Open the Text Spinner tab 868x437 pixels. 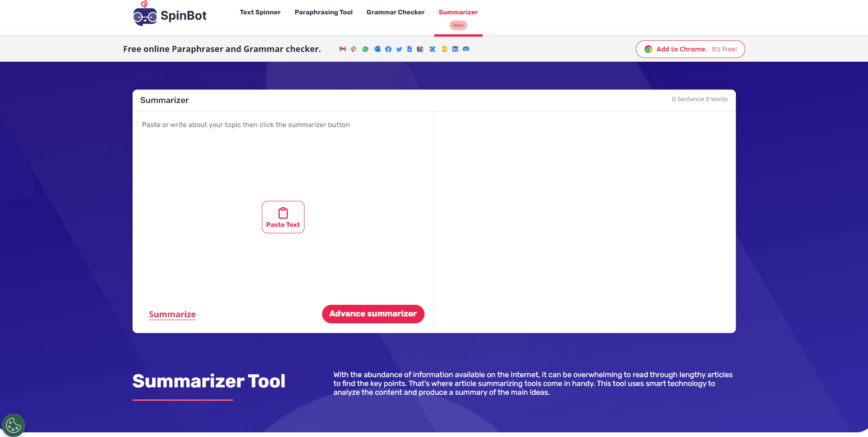260,13
